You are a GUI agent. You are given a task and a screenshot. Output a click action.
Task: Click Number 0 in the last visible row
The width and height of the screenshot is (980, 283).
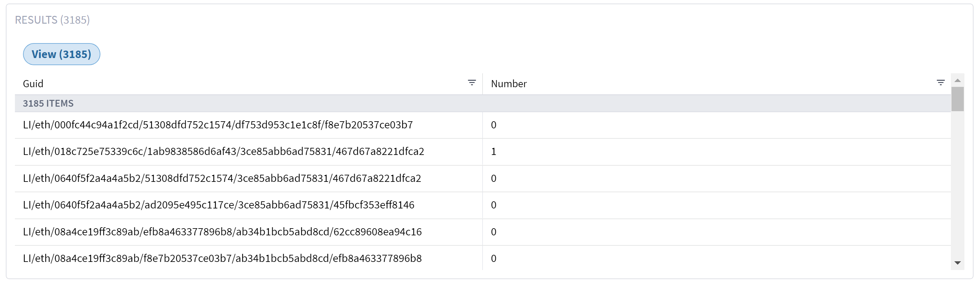pos(494,258)
